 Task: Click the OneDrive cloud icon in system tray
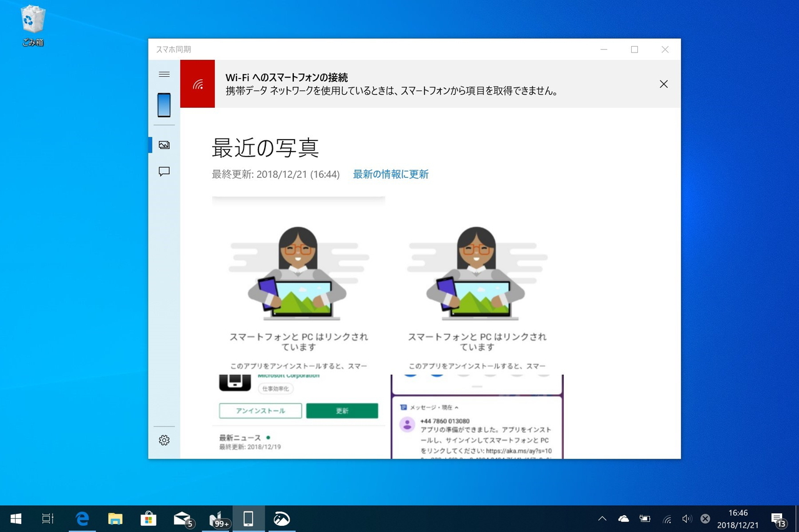(x=623, y=518)
